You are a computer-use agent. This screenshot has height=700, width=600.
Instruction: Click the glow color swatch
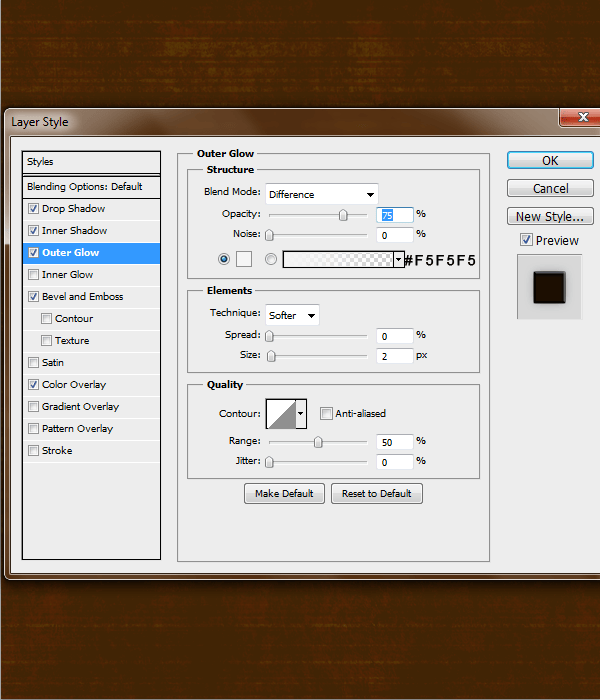244,259
